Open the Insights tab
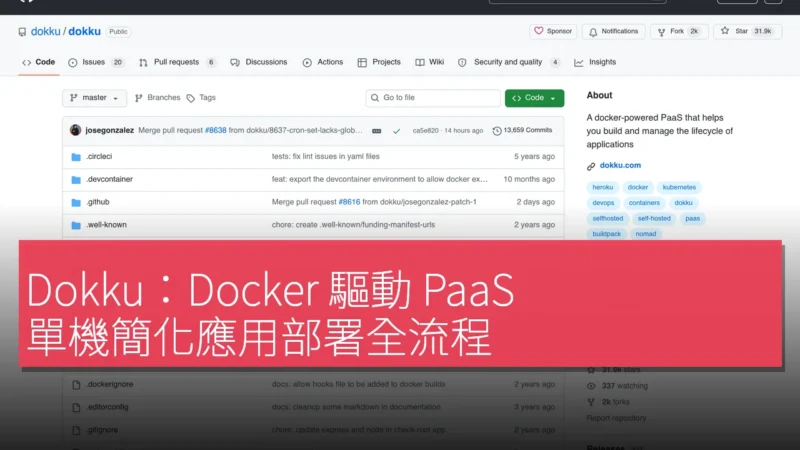 595,62
